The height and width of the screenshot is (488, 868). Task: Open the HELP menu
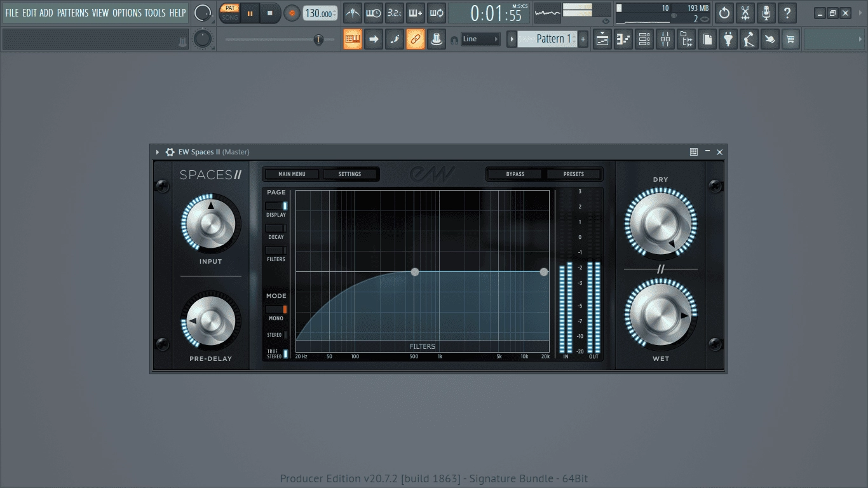[x=177, y=13]
